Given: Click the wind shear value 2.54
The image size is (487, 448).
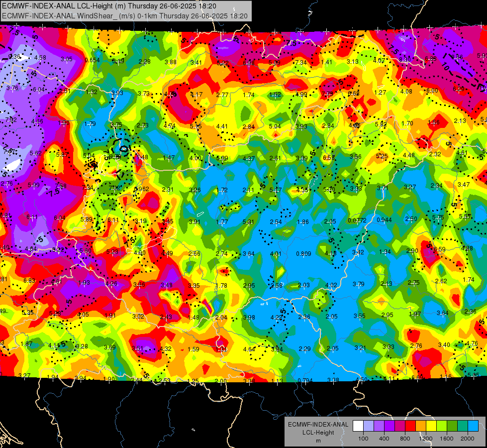Looking at the screenshot, I should [x=276, y=222].
